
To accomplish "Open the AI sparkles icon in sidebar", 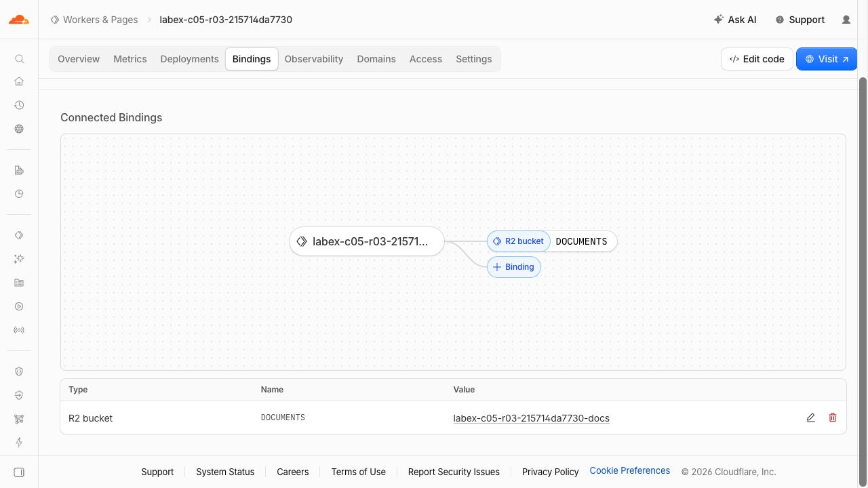I will click(x=19, y=259).
